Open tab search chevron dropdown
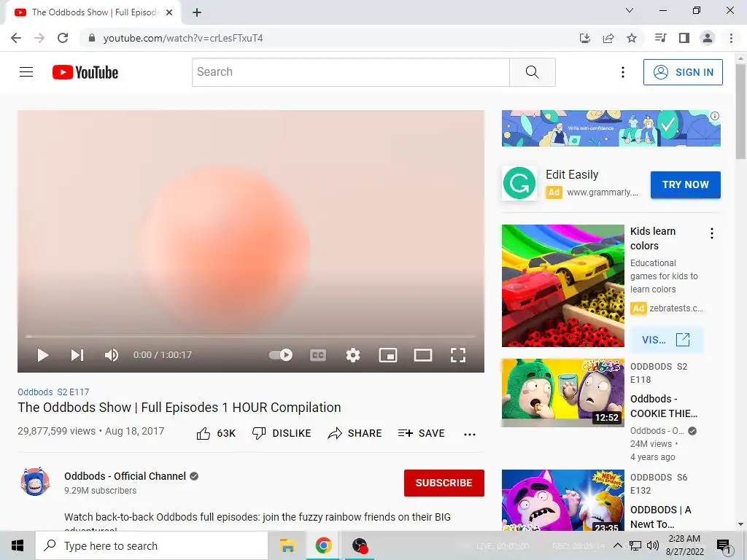The image size is (747, 560). pos(630,10)
